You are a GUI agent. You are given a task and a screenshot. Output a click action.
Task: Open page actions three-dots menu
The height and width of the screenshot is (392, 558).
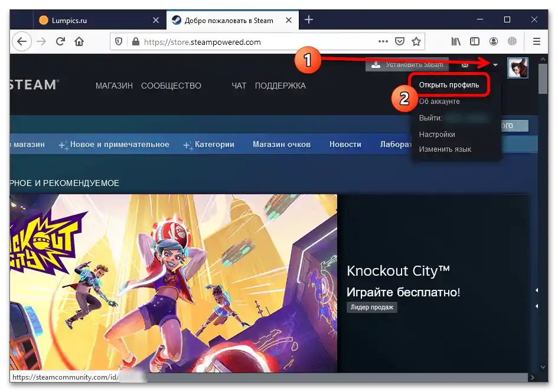tap(383, 41)
